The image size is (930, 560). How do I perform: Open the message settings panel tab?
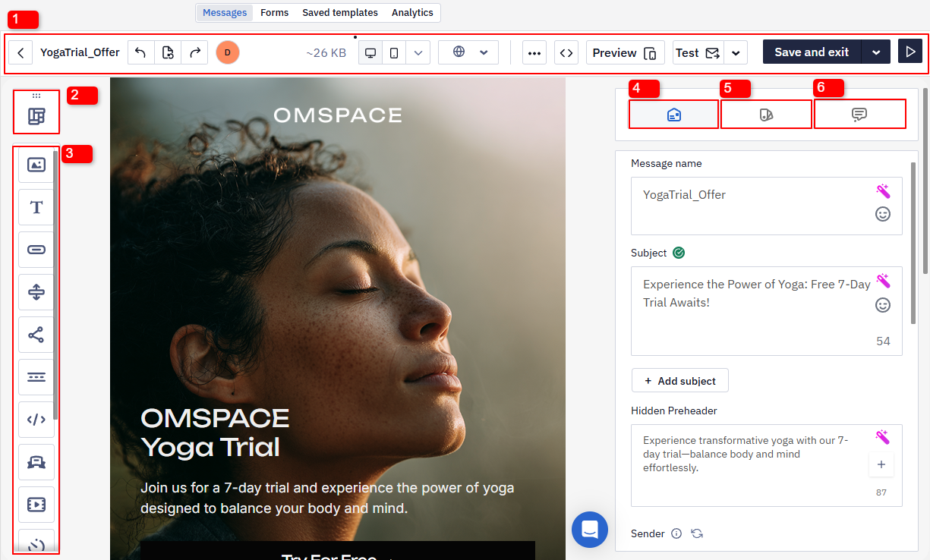673,115
